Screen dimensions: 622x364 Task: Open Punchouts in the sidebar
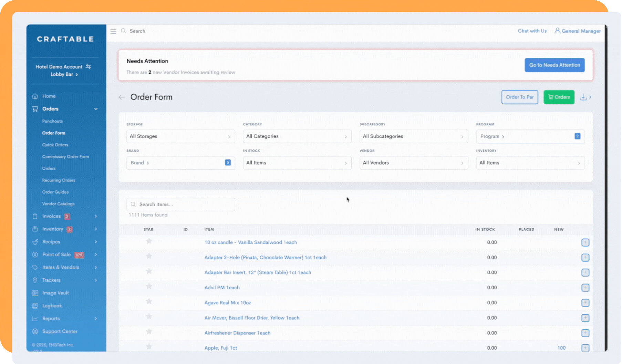pos(52,121)
